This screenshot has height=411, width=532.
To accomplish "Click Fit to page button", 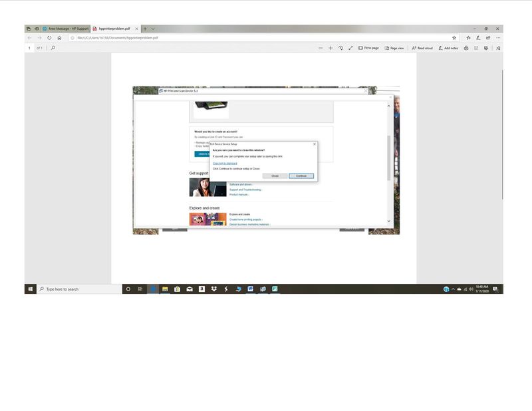I will (x=368, y=48).
